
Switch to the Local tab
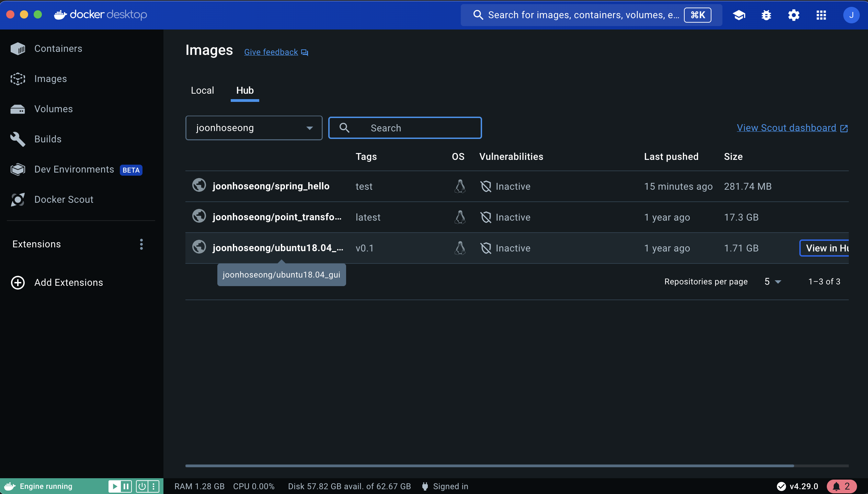202,91
